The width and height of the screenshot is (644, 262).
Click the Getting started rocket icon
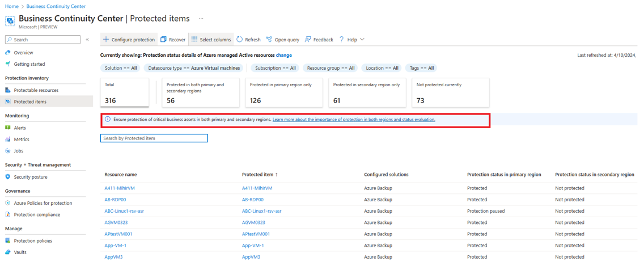coord(8,64)
